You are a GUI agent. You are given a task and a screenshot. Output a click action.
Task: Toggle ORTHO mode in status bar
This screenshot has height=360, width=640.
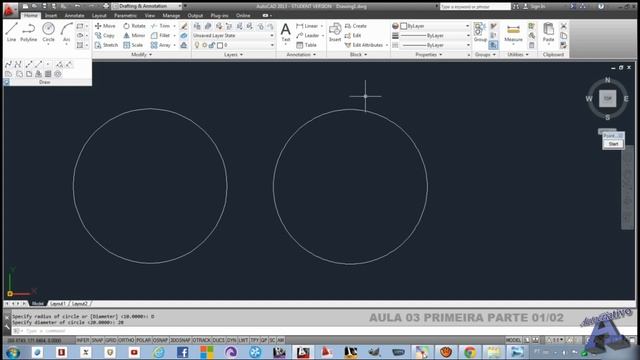pos(126,340)
